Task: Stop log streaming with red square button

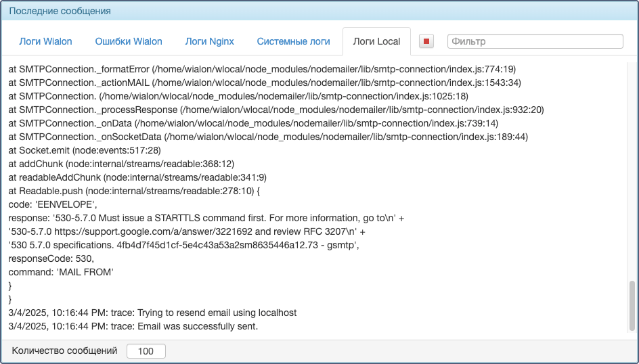Action: tap(426, 41)
